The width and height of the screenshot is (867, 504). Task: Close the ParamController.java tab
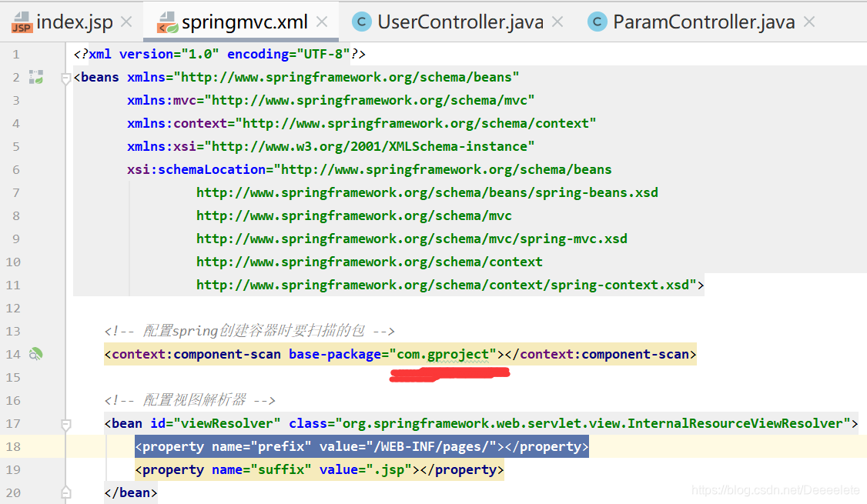[809, 22]
